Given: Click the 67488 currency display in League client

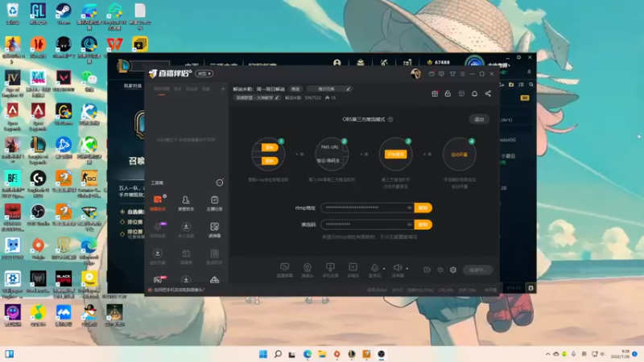Looking at the screenshot, I should click(438, 63).
